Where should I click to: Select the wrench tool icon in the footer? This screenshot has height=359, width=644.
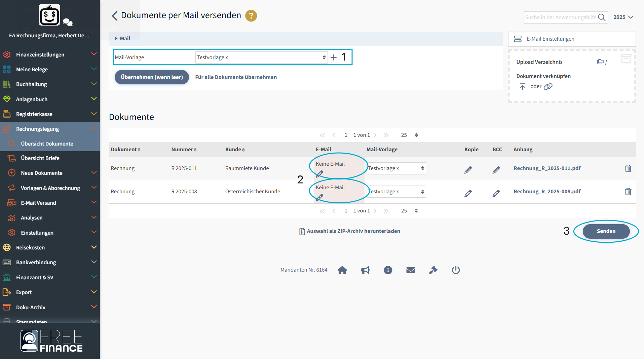(433, 270)
